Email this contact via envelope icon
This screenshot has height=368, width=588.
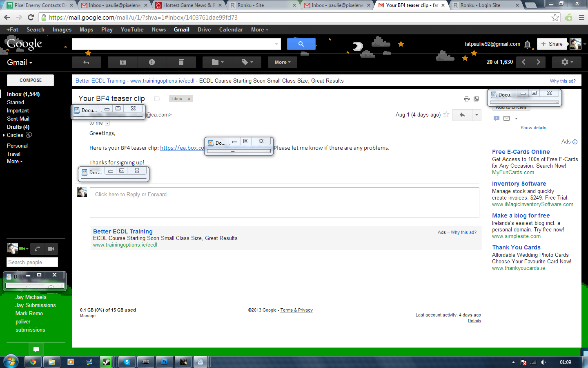tap(506, 118)
